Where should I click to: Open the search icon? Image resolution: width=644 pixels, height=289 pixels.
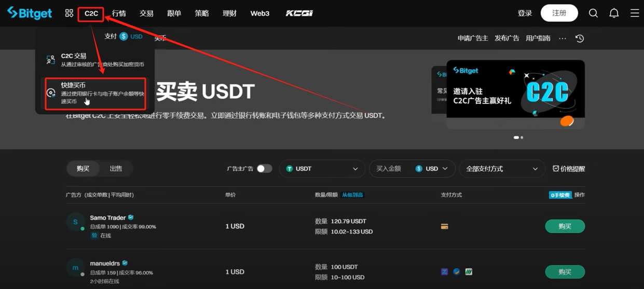click(593, 13)
